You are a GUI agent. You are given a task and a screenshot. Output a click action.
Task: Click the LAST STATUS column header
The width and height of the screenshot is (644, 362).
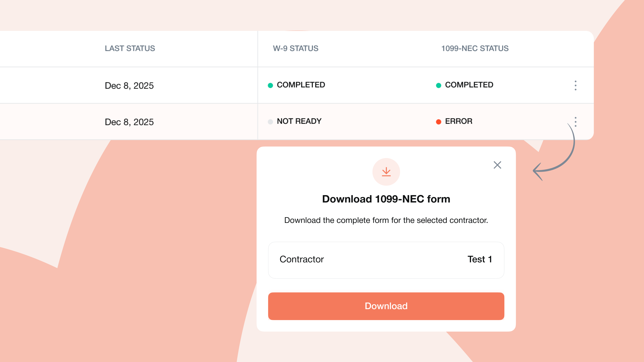[x=130, y=48]
